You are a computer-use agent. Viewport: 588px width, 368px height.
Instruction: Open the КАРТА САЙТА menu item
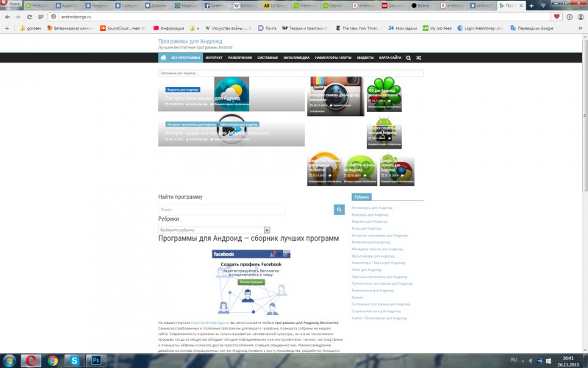point(390,58)
